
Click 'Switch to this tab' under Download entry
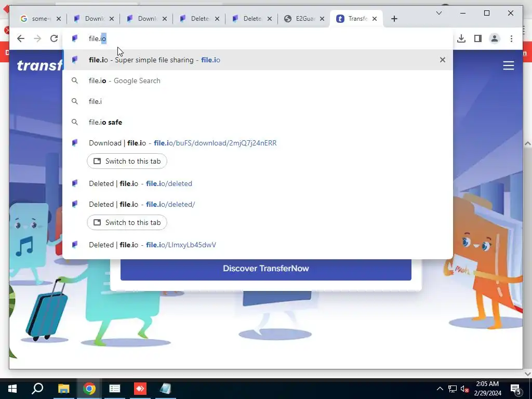tap(127, 161)
